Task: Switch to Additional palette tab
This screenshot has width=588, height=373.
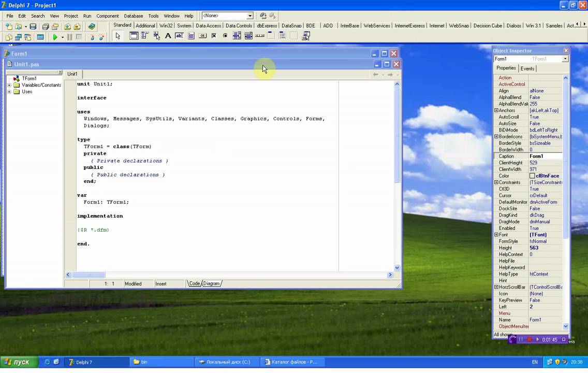Action: 145,25
